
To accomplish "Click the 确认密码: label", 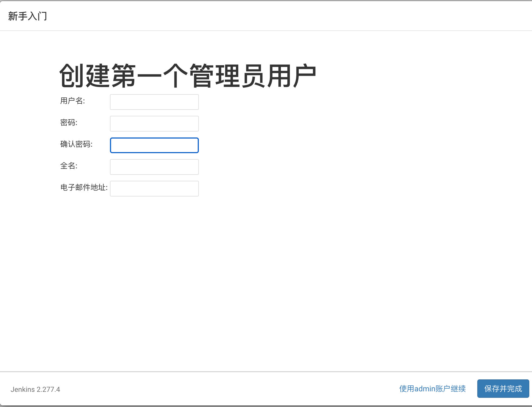I will 76,144.
